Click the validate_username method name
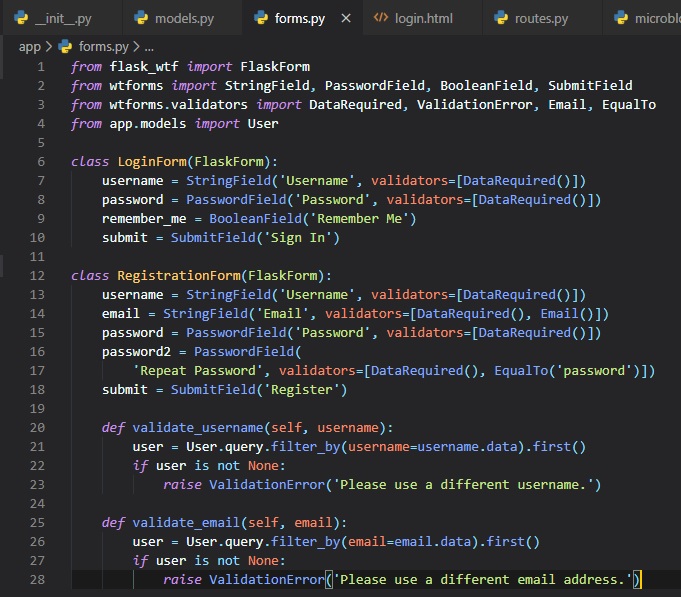The height and width of the screenshot is (597, 681). [x=194, y=427]
